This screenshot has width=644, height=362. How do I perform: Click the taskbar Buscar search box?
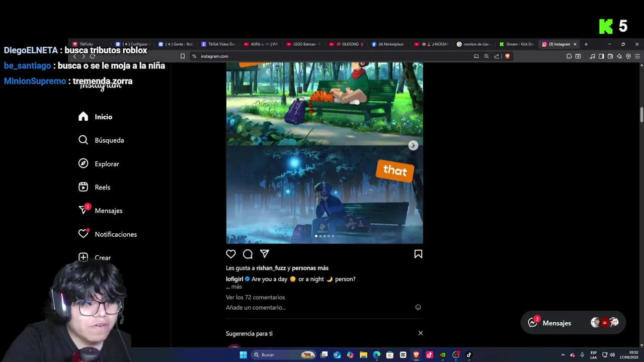point(284,355)
